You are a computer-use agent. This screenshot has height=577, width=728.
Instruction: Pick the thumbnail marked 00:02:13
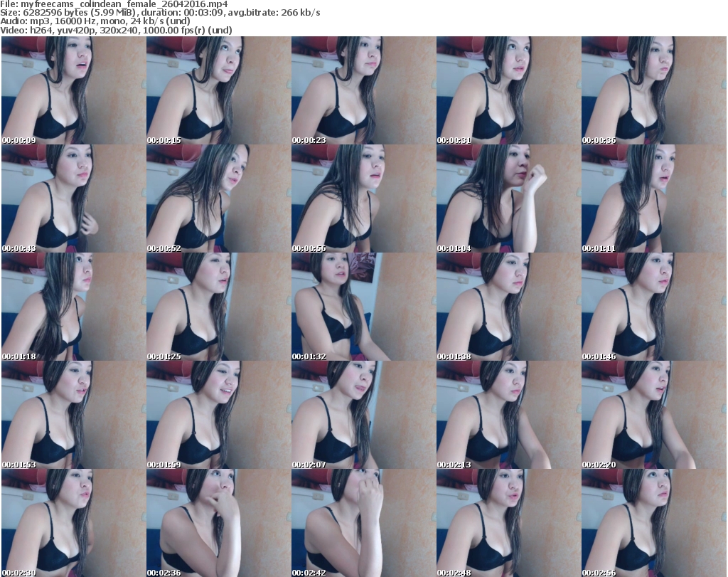tap(508, 415)
